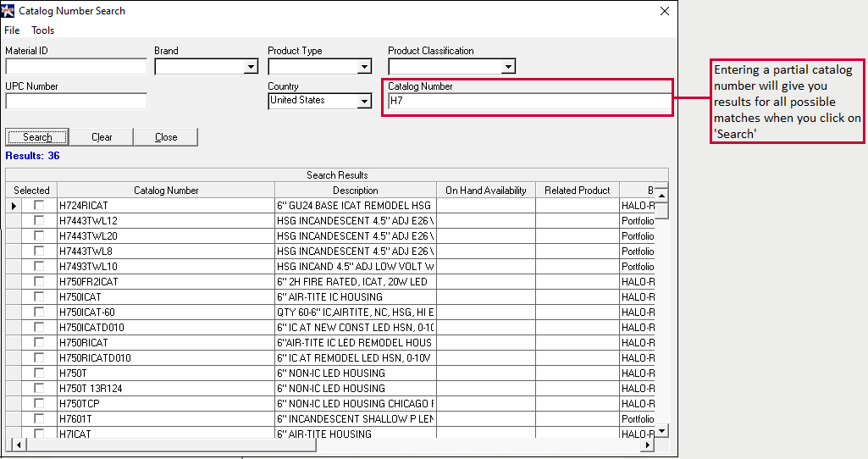Click the Material ID input field

tap(76, 66)
